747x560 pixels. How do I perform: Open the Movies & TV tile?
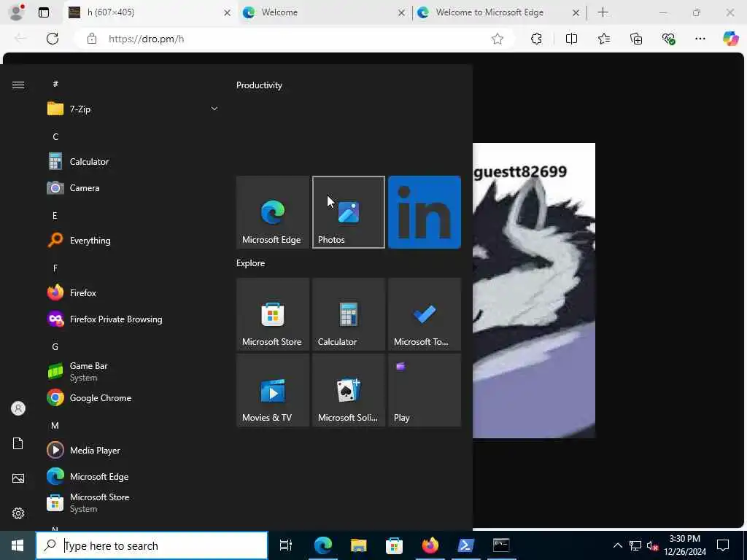pyautogui.click(x=273, y=390)
